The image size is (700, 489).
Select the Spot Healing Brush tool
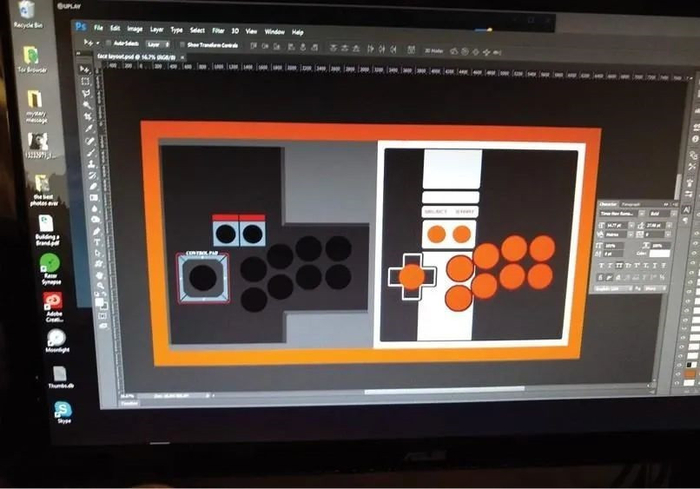click(89, 140)
